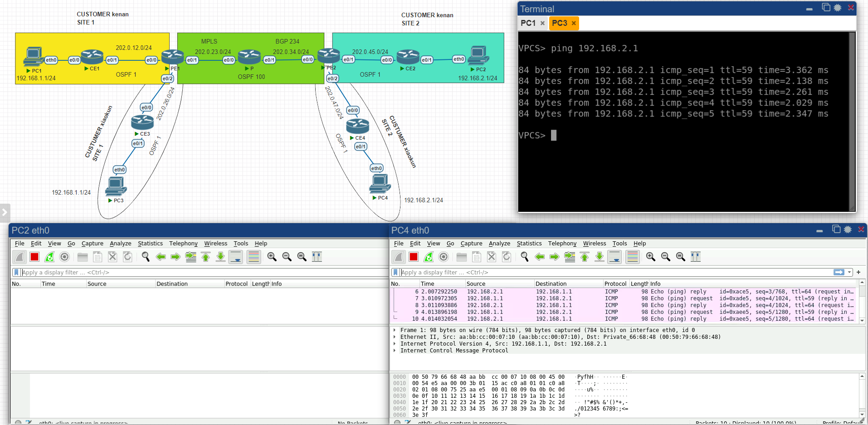Go to last packet in PC2 eth0
The height and width of the screenshot is (425, 868).
point(220,257)
